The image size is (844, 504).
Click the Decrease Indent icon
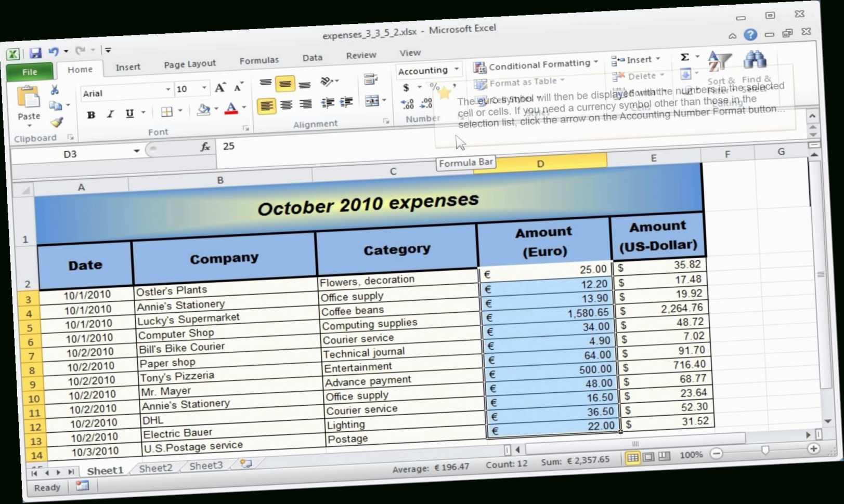[x=328, y=103]
